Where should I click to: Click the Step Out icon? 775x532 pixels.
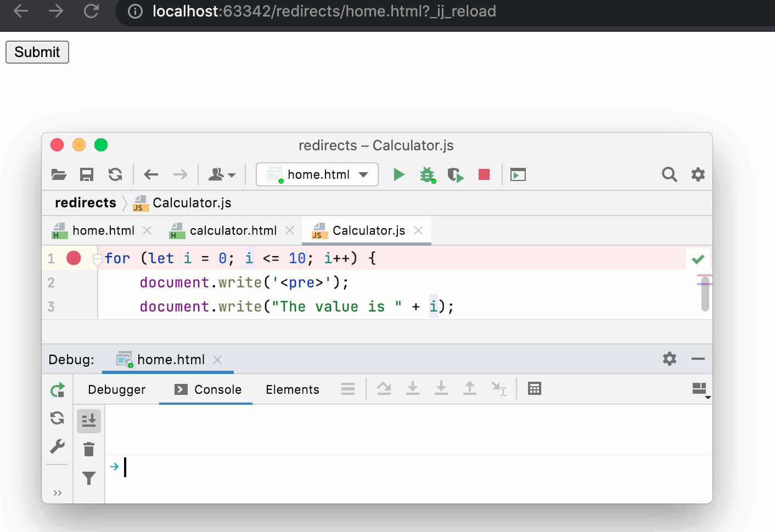pos(470,389)
